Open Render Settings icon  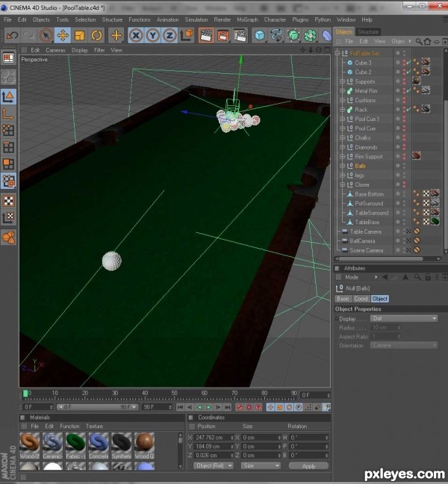point(240,36)
